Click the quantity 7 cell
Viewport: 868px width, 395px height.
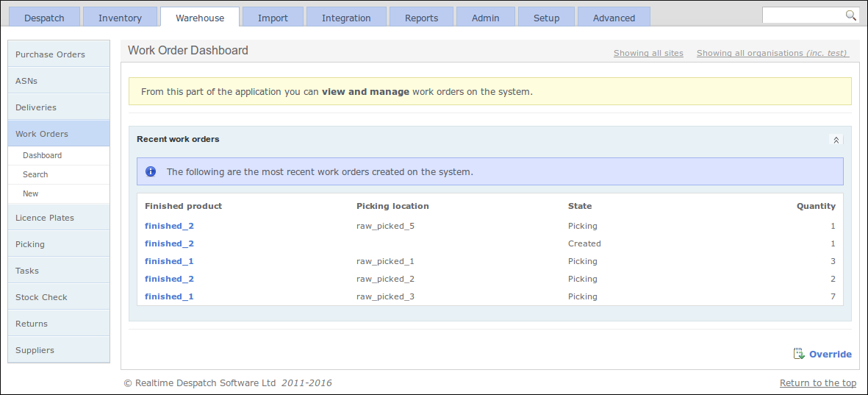pyautogui.click(x=833, y=297)
